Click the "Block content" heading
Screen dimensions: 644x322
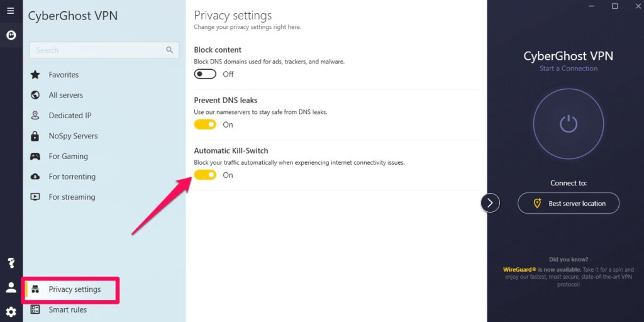[218, 50]
